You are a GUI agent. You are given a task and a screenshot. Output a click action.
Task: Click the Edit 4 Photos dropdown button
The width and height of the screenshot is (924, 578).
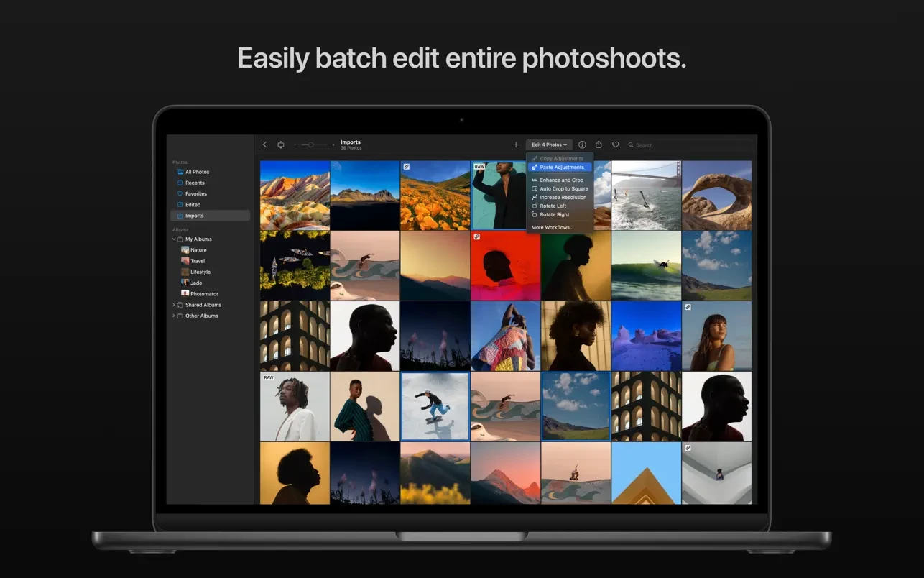pos(549,144)
